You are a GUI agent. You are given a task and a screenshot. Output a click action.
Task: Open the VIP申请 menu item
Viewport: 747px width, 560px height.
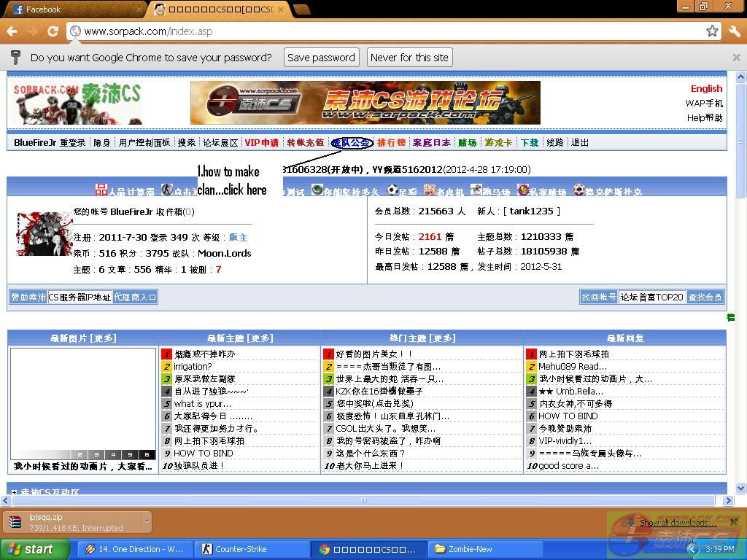pyautogui.click(x=261, y=143)
